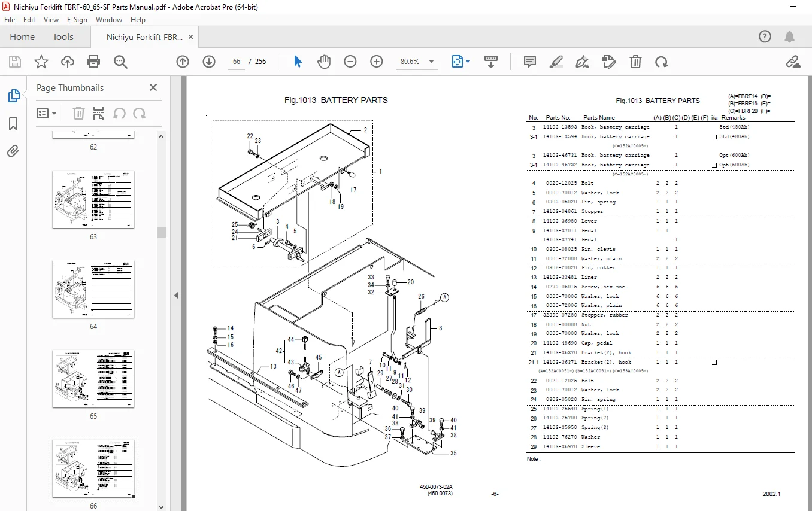Open the fit page options tool
Screen dimensions: 812x511
pos(460,62)
